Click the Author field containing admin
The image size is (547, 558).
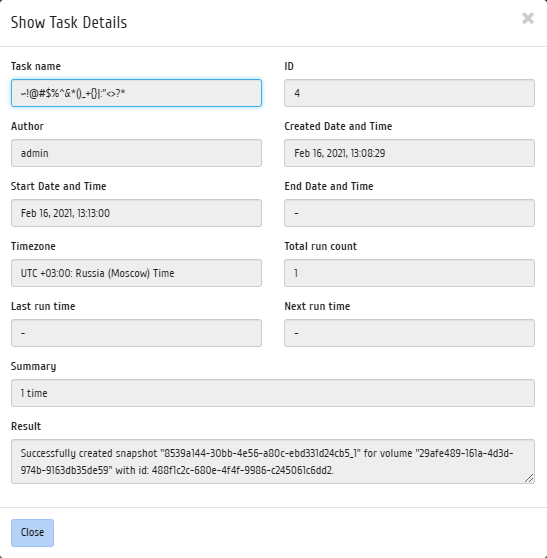pyautogui.click(x=136, y=153)
